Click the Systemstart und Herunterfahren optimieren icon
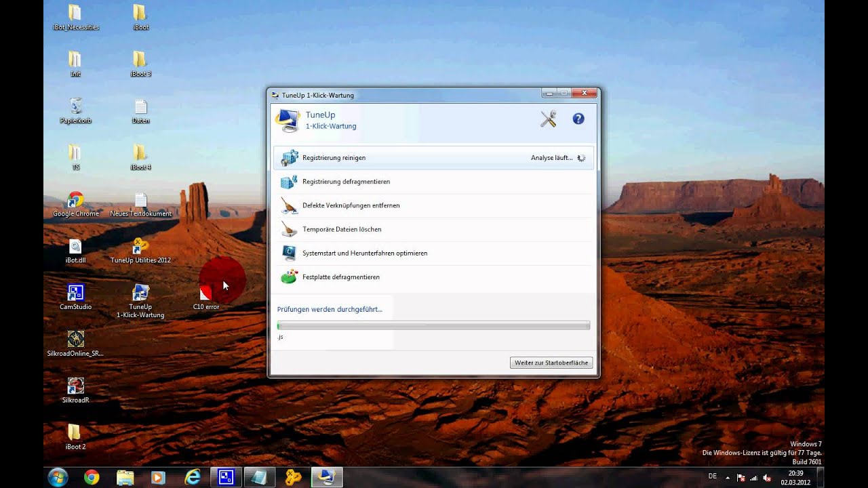868x488 pixels. 290,253
